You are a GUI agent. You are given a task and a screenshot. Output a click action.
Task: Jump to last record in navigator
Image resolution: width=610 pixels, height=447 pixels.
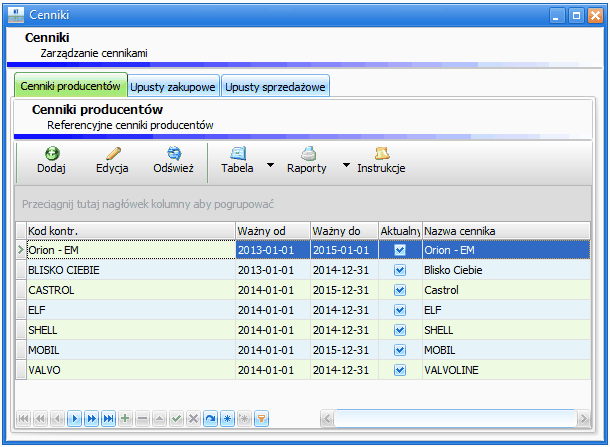click(108, 418)
